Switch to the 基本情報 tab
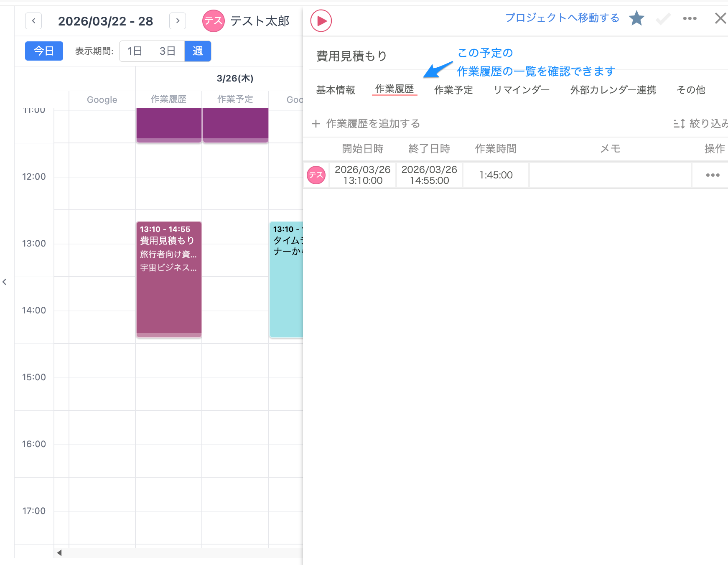The height and width of the screenshot is (565, 728). pos(336,89)
